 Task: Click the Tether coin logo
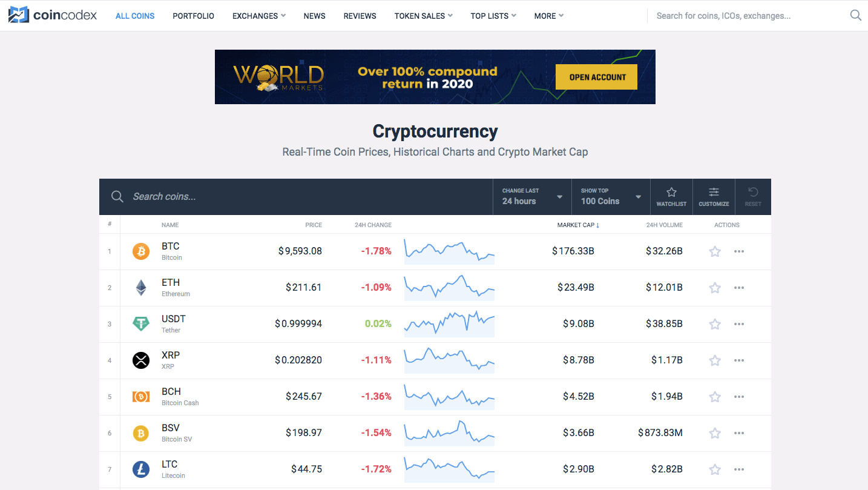(141, 323)
